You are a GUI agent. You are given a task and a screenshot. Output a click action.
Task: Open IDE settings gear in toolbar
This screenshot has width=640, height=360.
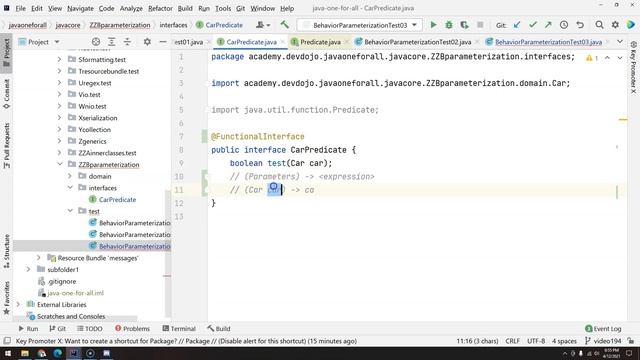tap(615, 25)
